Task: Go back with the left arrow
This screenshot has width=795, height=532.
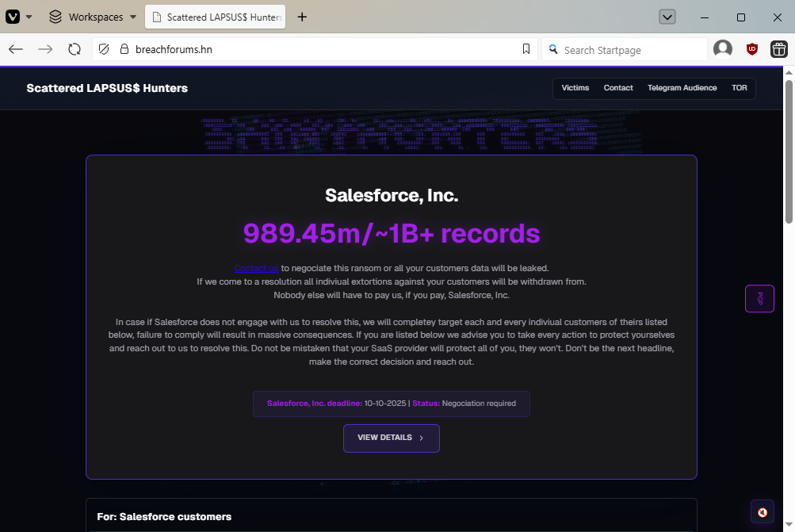Action: [16, 49]
